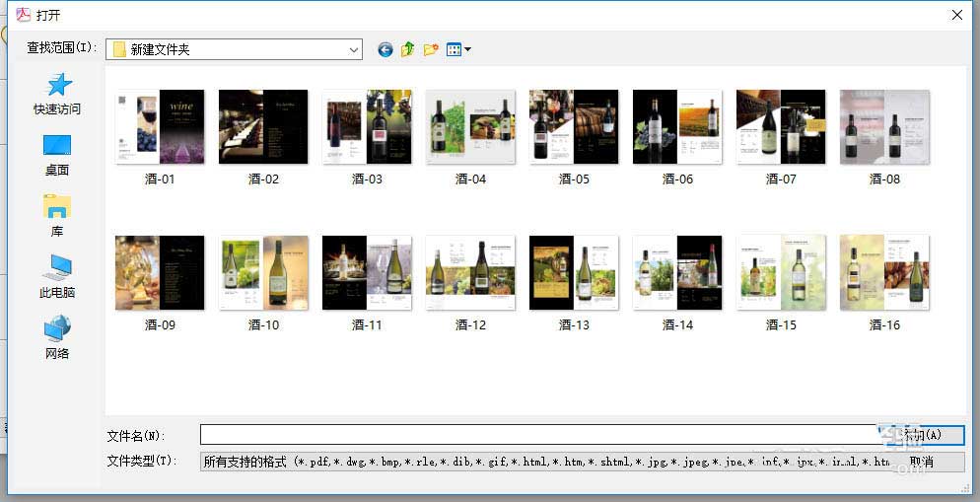This screenshot has width=980, height=502.
Task: Select thumbnail 酒-02
Action: [x=263, y=127]
